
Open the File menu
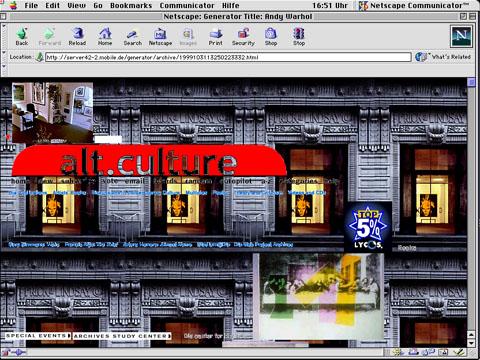click(31, 6)
